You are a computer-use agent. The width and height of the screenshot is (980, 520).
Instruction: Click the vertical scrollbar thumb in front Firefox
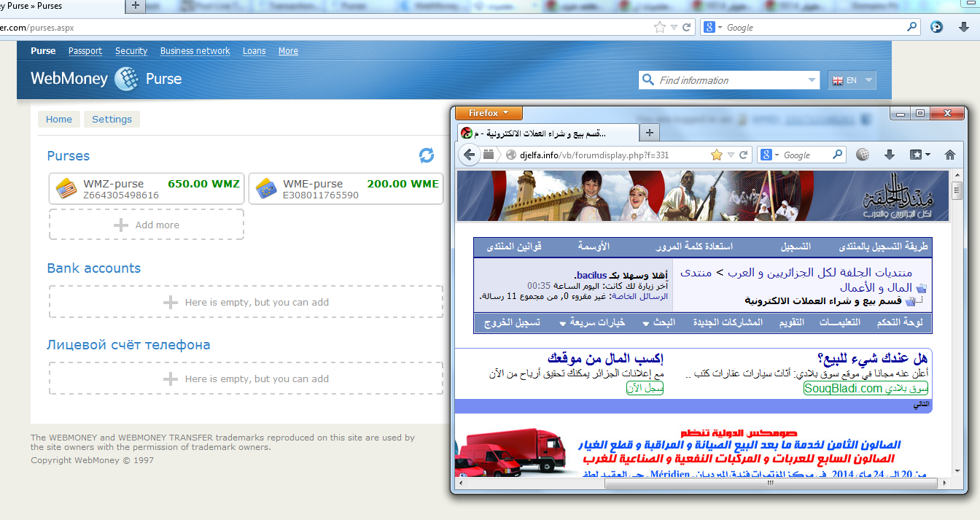click(957, 190)
